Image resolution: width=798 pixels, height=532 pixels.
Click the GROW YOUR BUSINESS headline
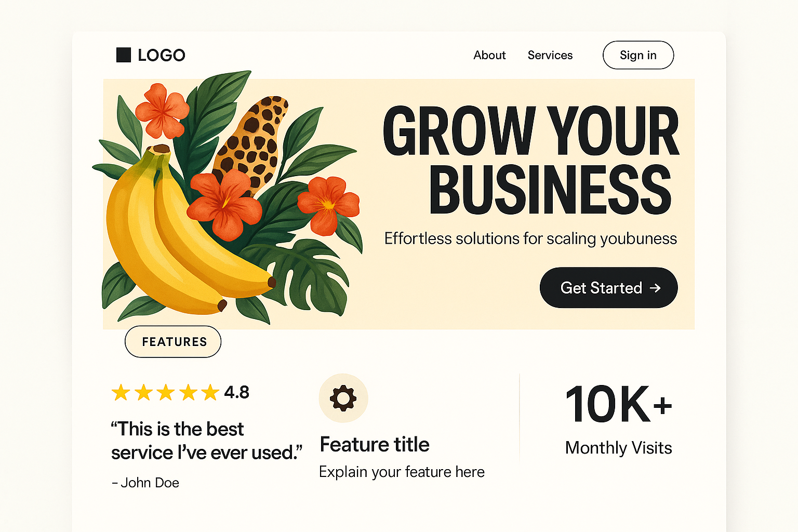(x=531, y=160)
